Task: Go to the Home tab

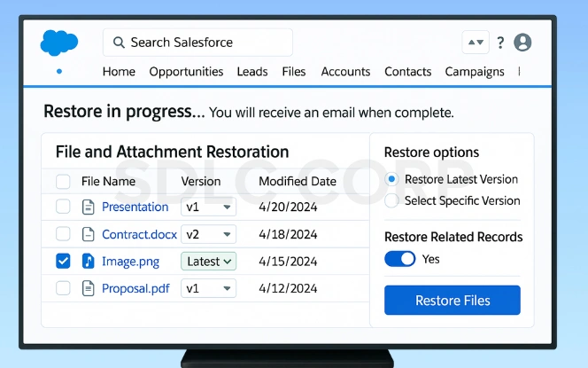Action: click(x=119, y=72)
